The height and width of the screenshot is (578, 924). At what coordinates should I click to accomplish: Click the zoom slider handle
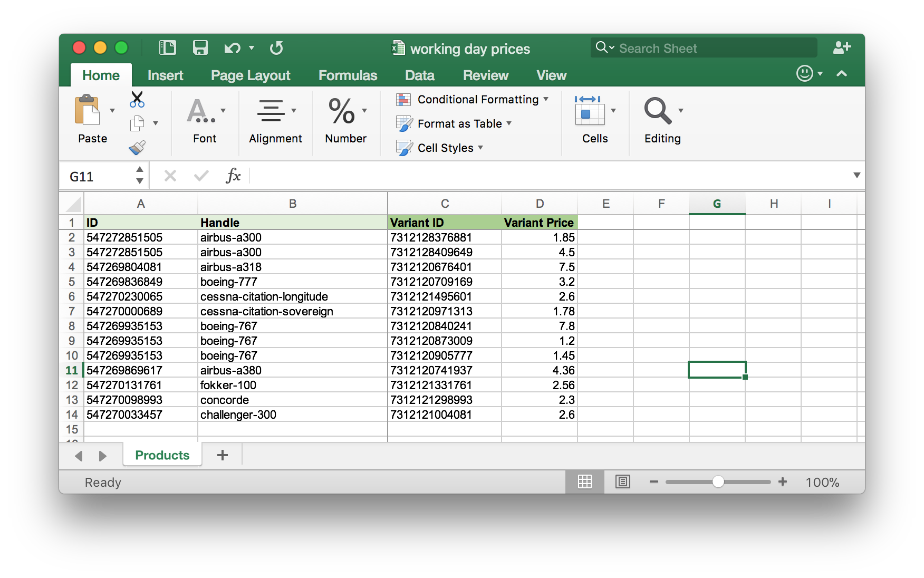pos(718,481)
